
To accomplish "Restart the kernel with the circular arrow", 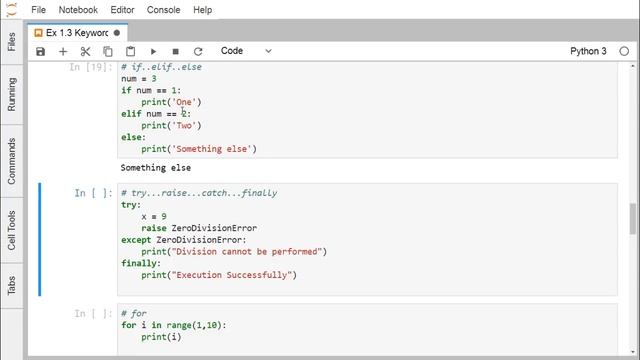I will (x=198, y=51).
